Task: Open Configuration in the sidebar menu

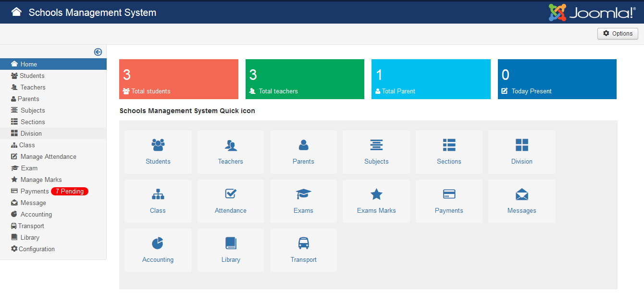Action: pyautogui.click(x=37, y=249)
